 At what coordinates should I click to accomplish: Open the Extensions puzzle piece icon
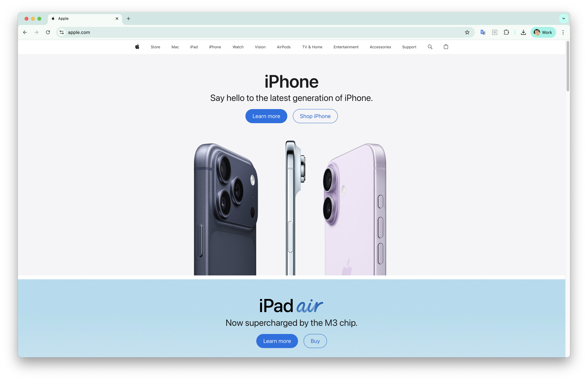tap(506, 32)
